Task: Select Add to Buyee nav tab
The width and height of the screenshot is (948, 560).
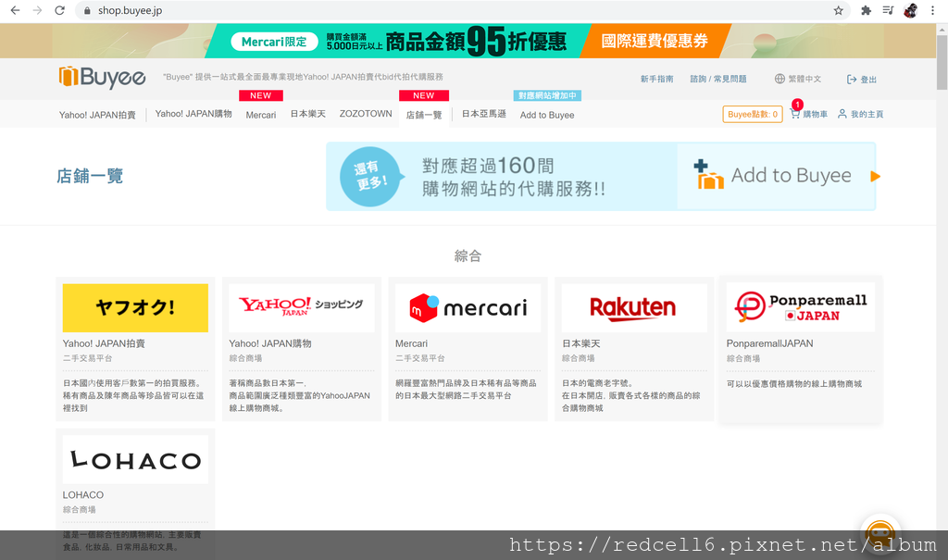Action: click(x=547, y=115)
